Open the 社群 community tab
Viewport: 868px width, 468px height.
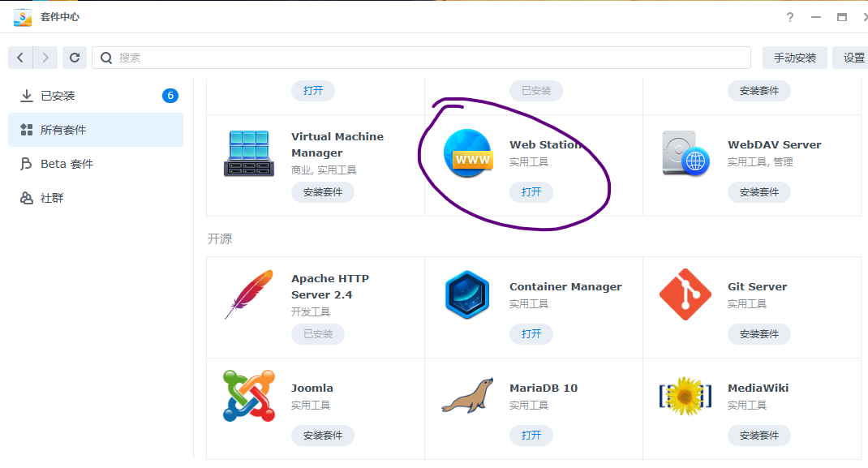click(x=96, y=198)
